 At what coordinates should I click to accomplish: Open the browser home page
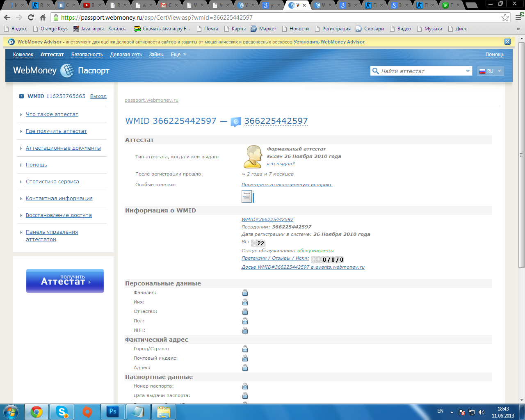pyautogui.click(x=43, y=18)
